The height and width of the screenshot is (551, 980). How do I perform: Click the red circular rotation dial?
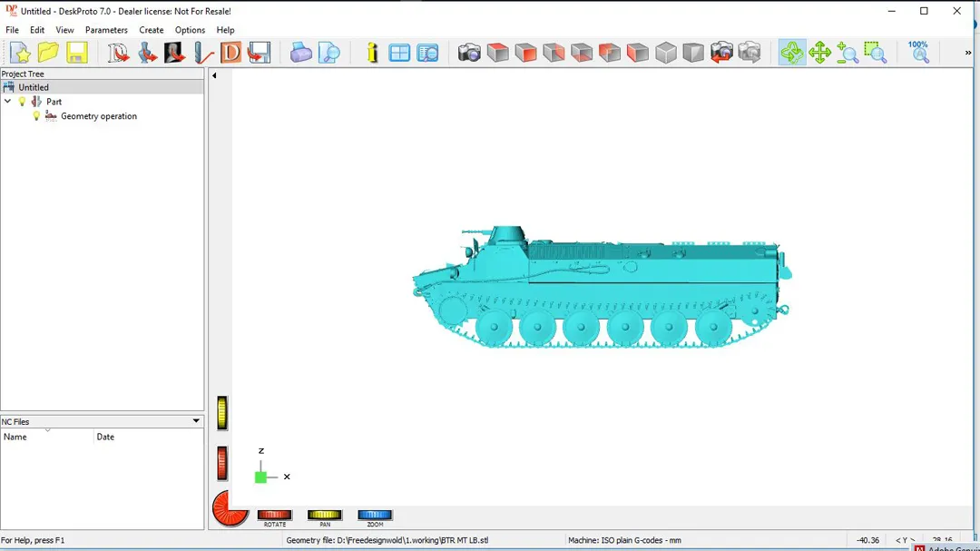(x=230, y=508)
